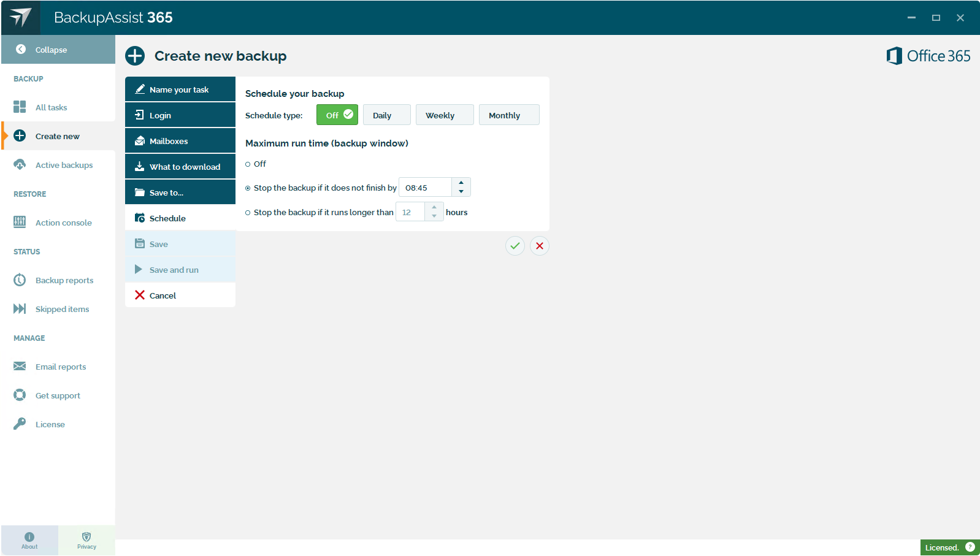980x556 pixels.
Task: Discard schedule with red X icon
Action: [540, 246]
